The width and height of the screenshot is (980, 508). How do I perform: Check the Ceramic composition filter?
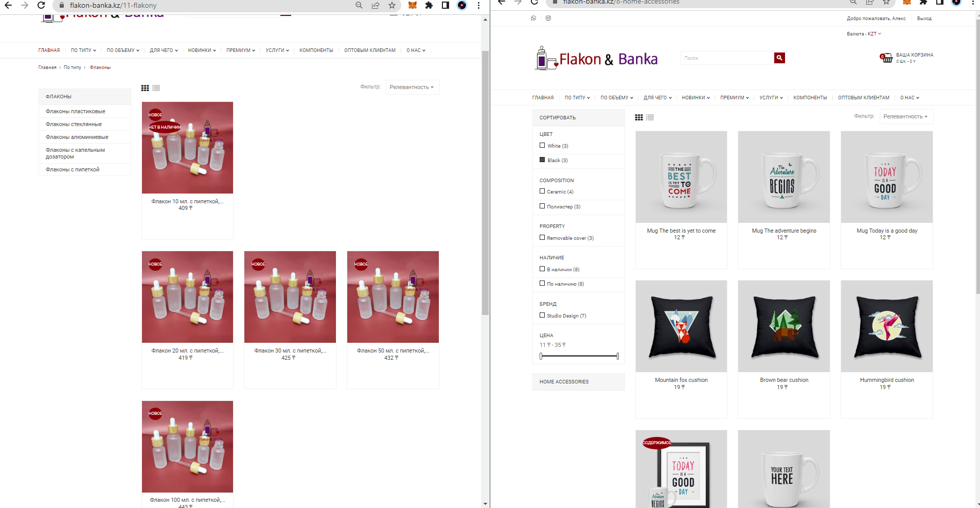point(542,191)
